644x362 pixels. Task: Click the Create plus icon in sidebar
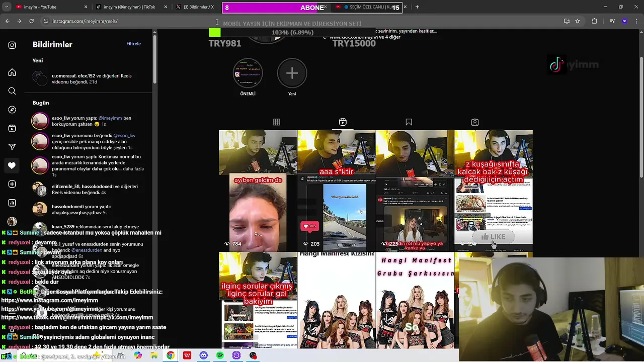tap(12, 184)
